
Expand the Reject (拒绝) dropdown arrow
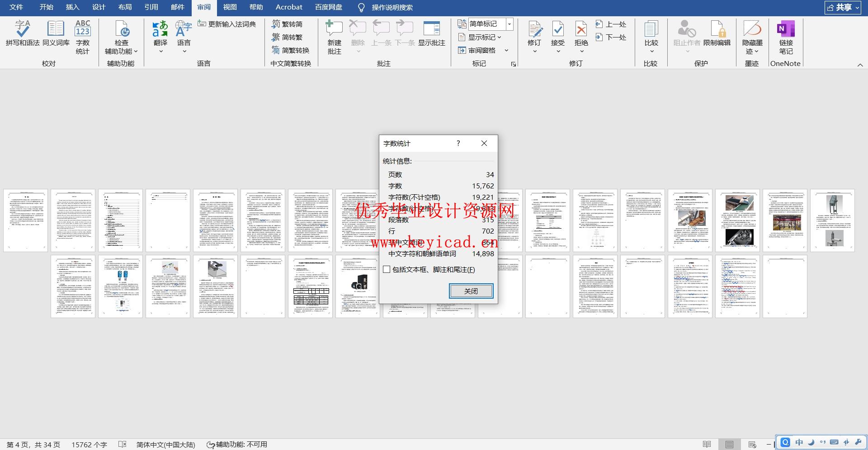click(x=582, y=51)
